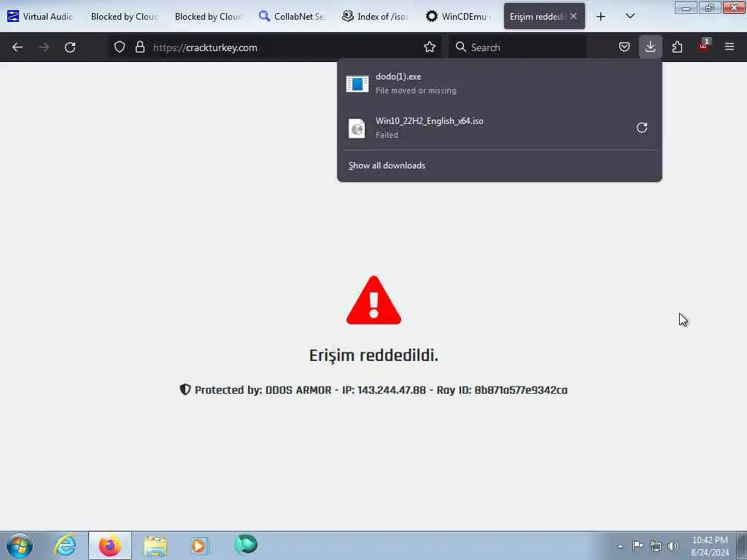This screenshot has width=747, height=560.
Task: Click the Erişim reddedildi heading
Action: coord(373,355)
